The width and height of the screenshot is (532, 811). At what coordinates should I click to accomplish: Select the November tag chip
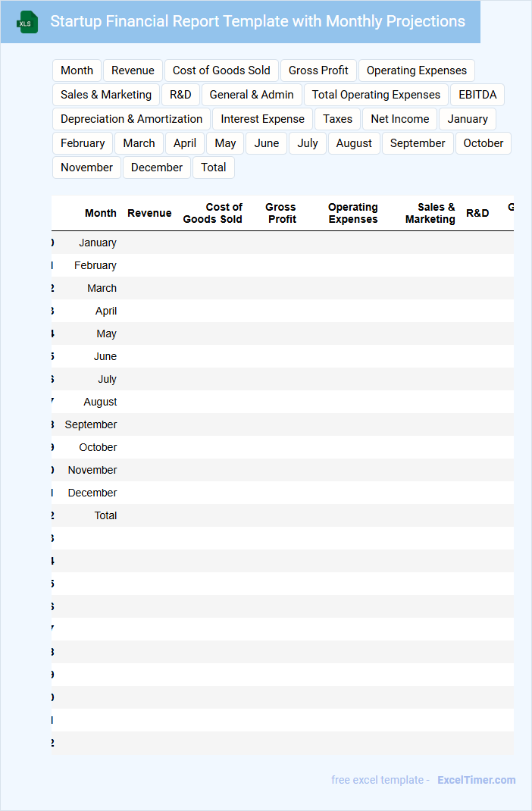[x=86, y=168]
